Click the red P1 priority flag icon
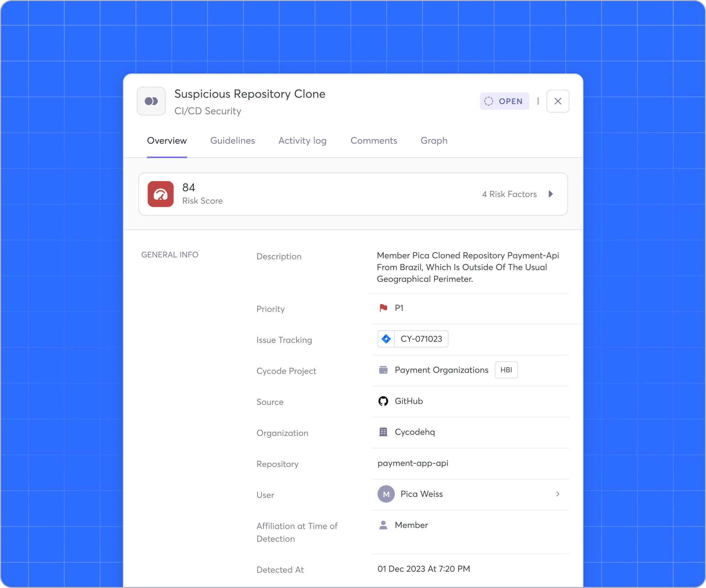This screenshot has height=588, width=706. (383, 308)
